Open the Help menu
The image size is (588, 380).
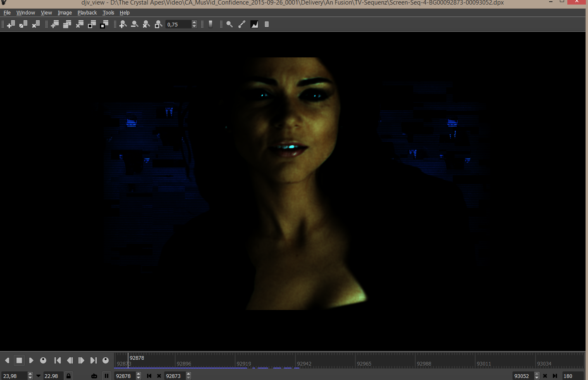click(124, 13)
